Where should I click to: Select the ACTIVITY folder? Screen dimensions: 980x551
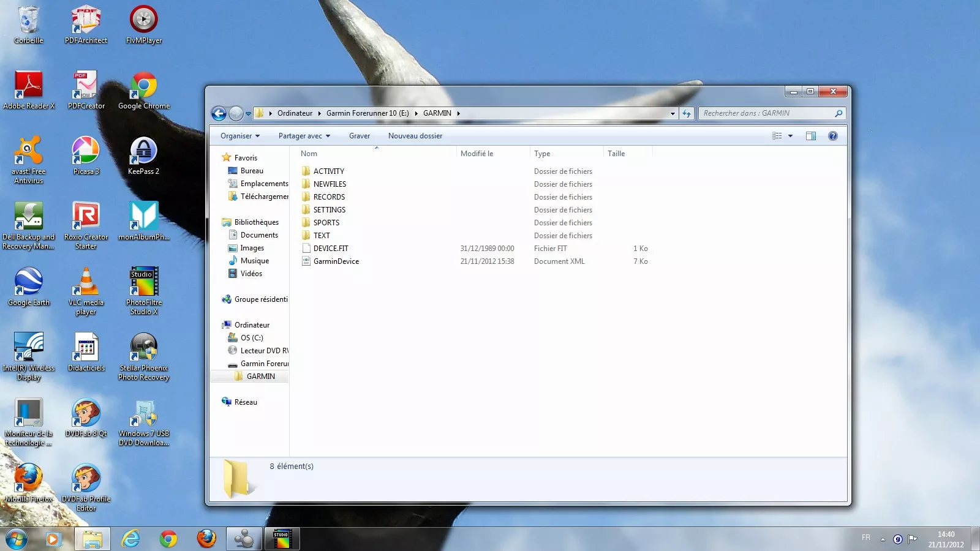(x=328, y=171)
